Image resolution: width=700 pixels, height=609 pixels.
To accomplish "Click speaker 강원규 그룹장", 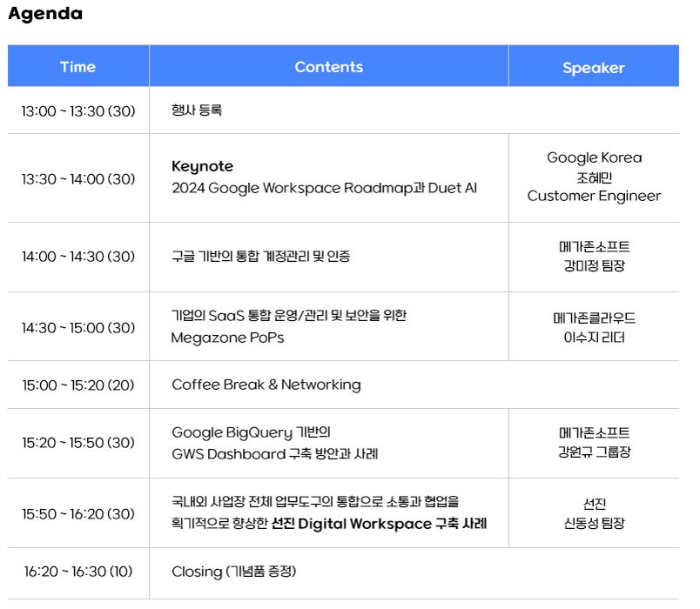I will (594, 452).
